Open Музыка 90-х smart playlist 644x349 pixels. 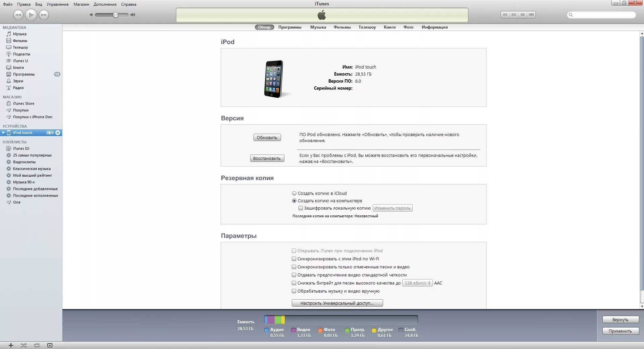pos(31,182)
